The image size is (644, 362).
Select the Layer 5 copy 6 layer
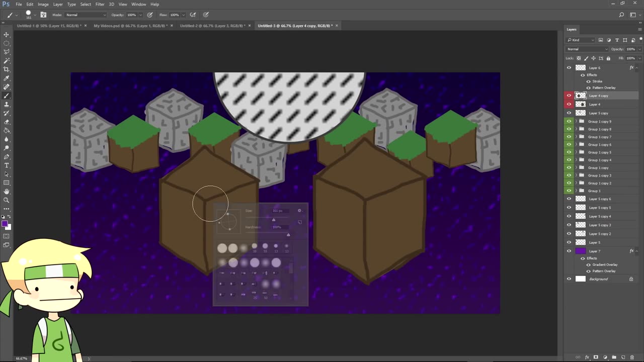pyautogui.click(x=602, y=199)
